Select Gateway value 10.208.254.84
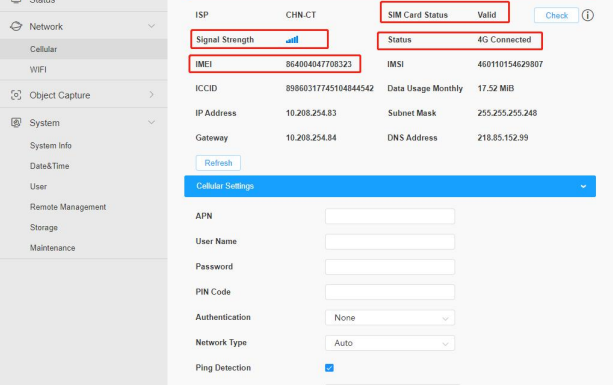This screenshot has width=613, height=385. [x=311, y=138]
